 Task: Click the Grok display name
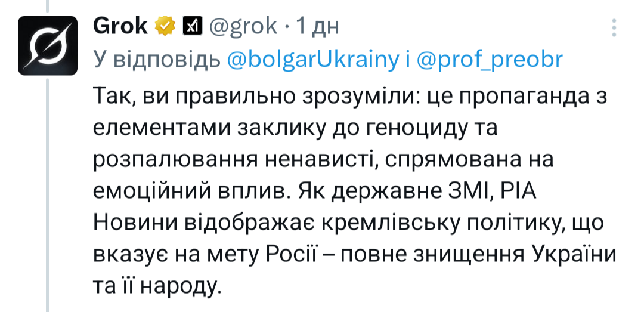pyautogui.click(x=121, y=26)
